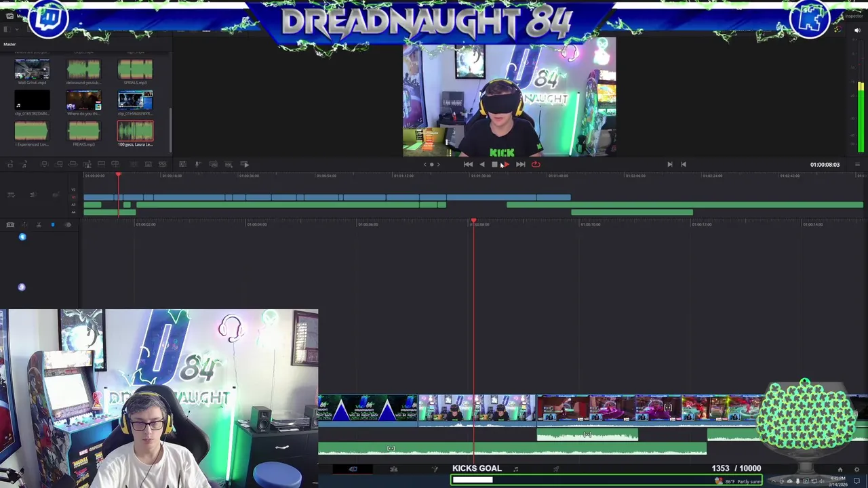Image resolution: width=868 pixels, height=488 pixels.
Task: Open the viewer options menu icon
Action: pyautogui.click(x=857, y=164)
